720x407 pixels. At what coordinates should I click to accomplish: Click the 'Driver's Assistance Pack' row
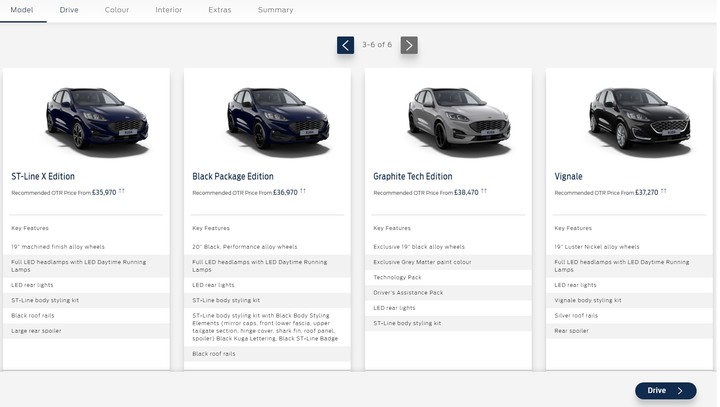pyautogui.click(x=448, y=293)
